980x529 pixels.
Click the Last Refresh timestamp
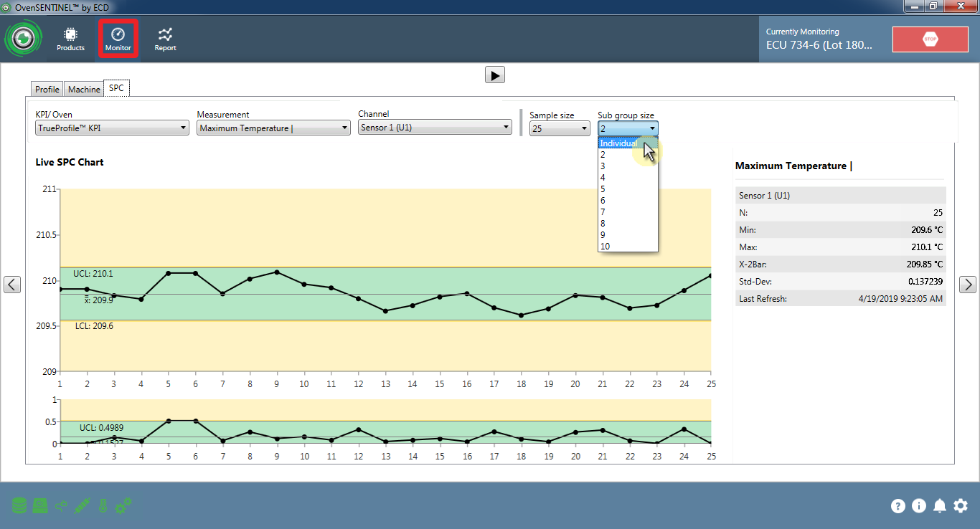pyautogui.click(x=901, y=299)
